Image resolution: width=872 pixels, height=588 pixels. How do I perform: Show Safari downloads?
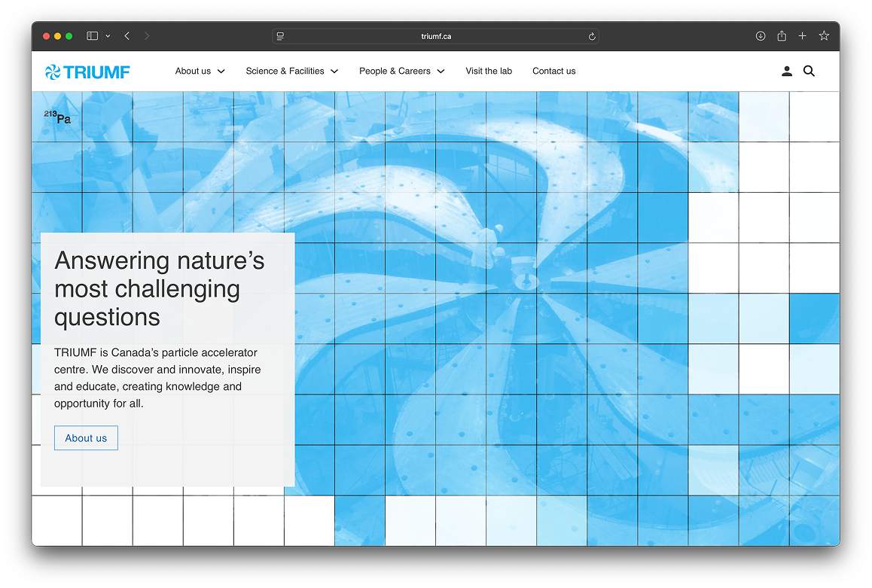click(x=761, y=36)
